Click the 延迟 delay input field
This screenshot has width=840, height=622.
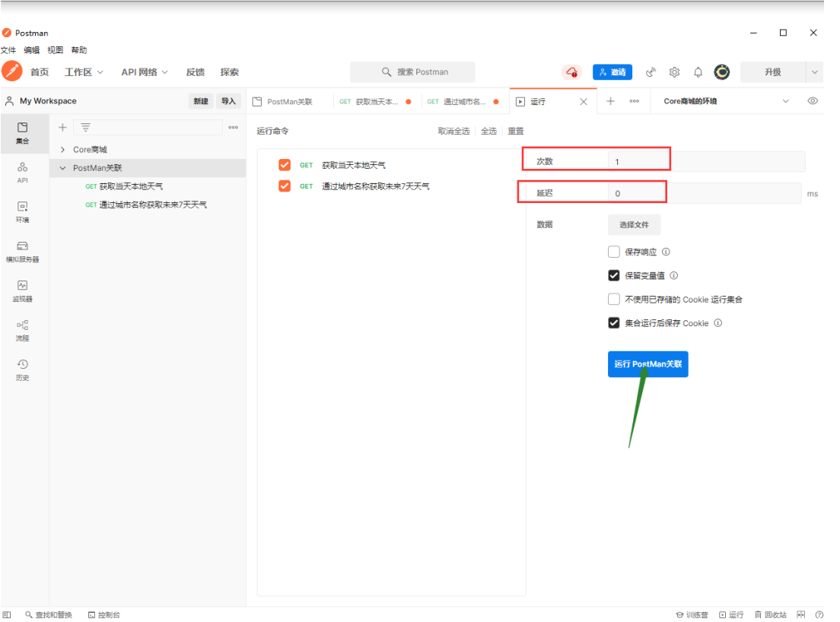pos(705,193)
